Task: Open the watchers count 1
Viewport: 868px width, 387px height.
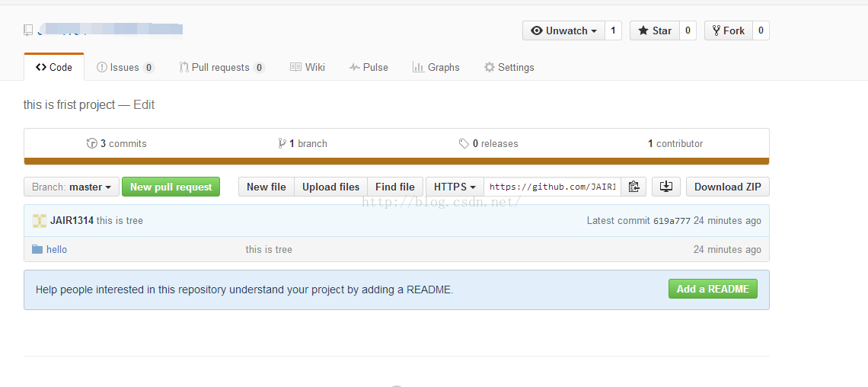Action: pos(614,30)
